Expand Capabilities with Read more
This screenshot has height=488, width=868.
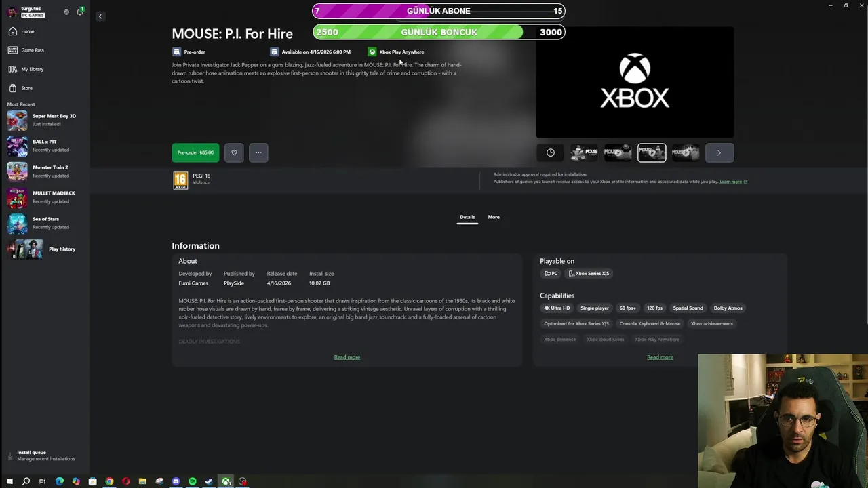(660, 357)
